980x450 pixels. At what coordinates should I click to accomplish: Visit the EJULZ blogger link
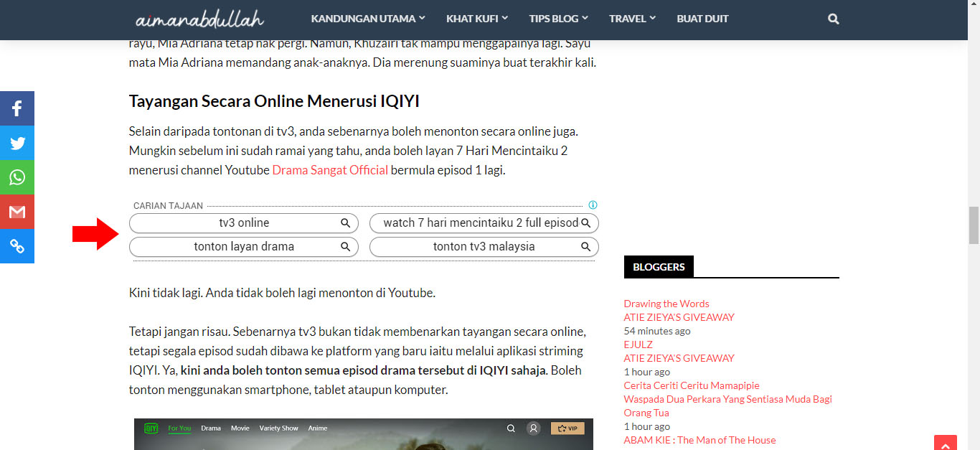[x=637, y=344]
